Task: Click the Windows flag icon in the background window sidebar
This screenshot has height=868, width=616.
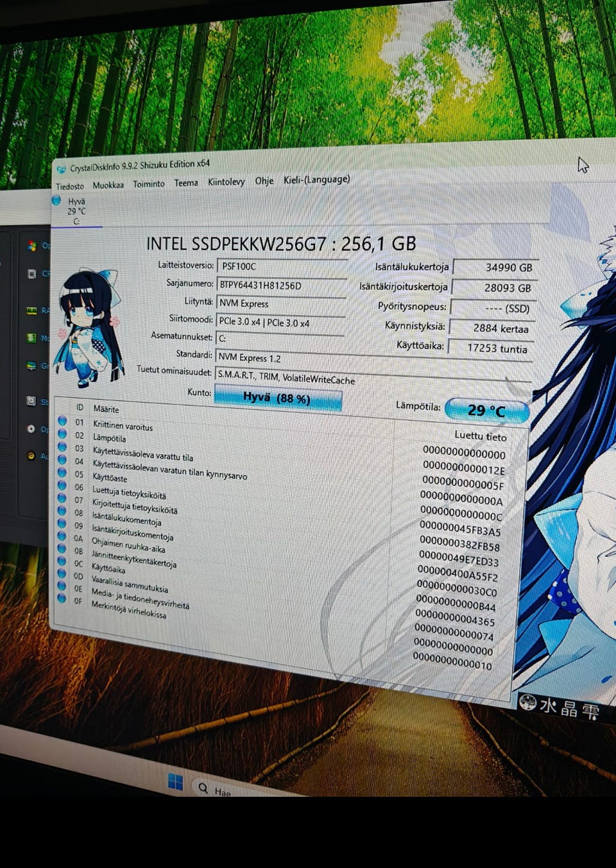Action: click(31, 246)
